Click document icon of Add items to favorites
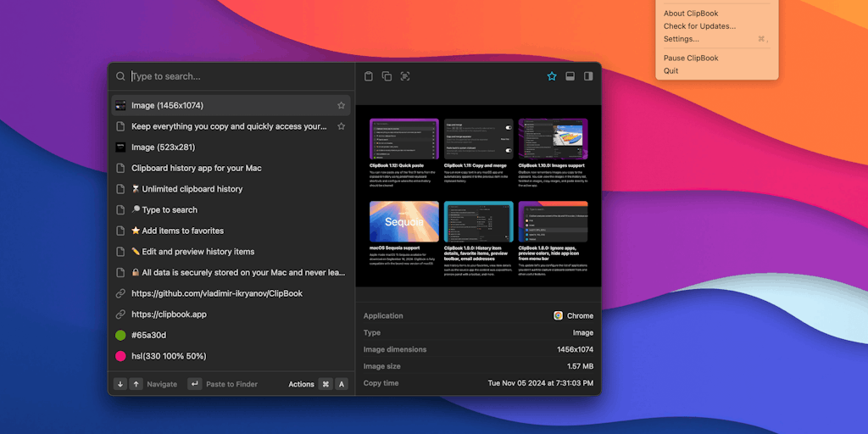Screen dimensions: 868x434 click(120, 231)
